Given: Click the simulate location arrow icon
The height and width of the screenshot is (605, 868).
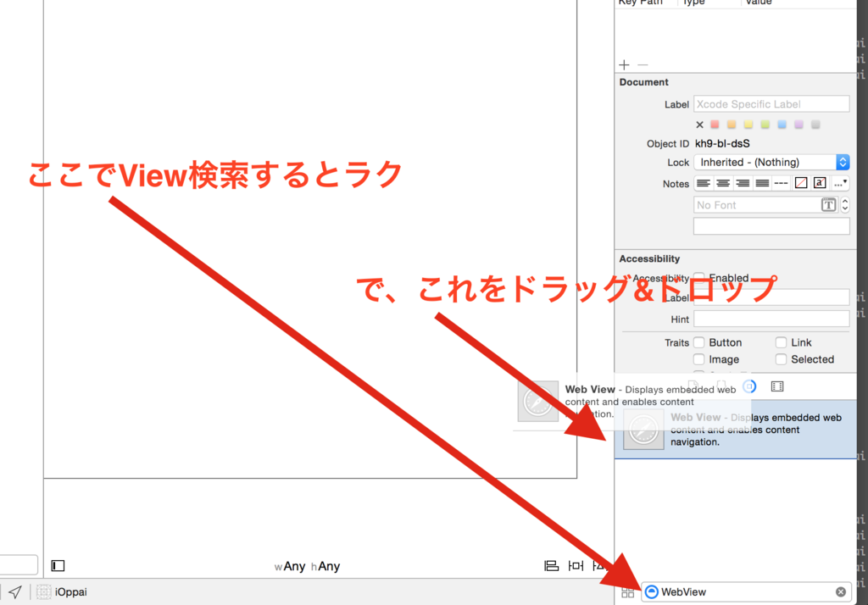Looking at the screenshot, I should pyautogui.click(x=15, y=591).
